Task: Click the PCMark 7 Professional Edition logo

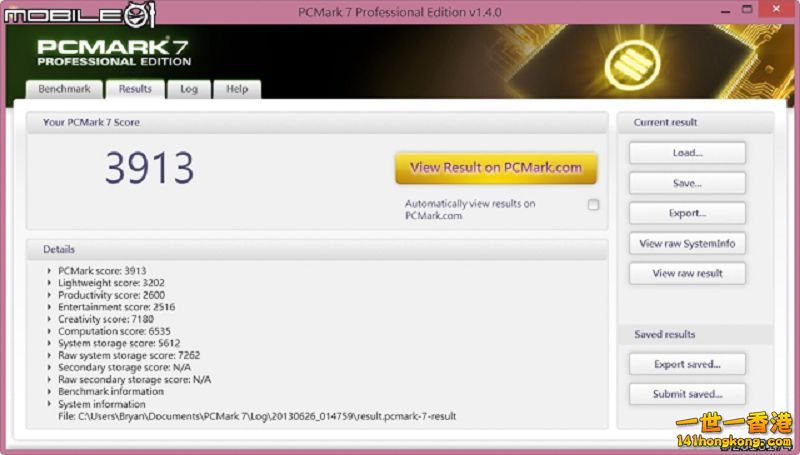Action: (x=114, y=53)
